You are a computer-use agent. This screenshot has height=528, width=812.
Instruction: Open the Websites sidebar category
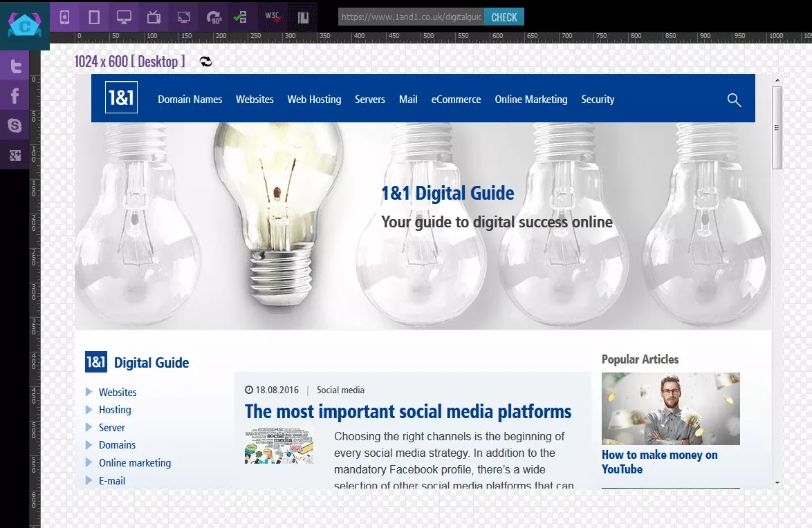point(118,393)
